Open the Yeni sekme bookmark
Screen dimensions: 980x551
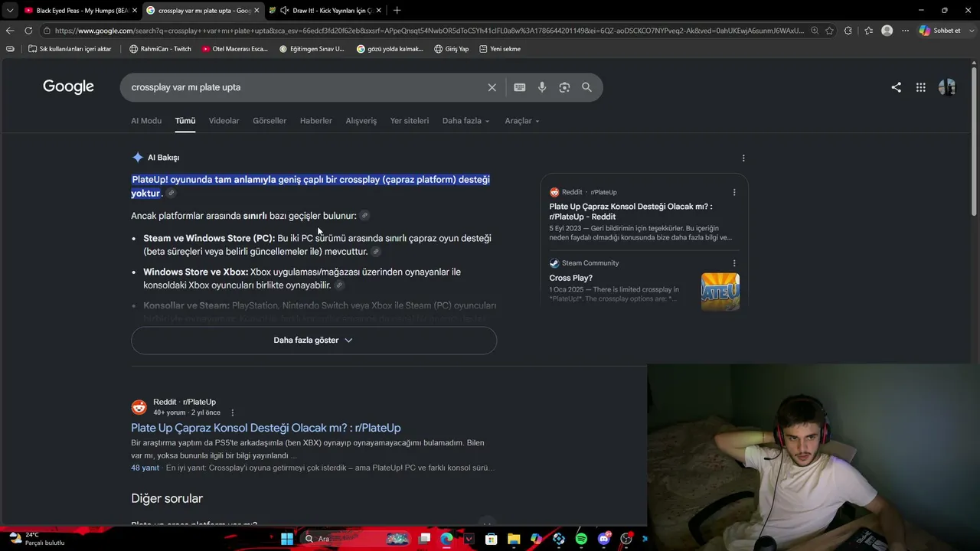pyautogui.click(x=500, y=49)
